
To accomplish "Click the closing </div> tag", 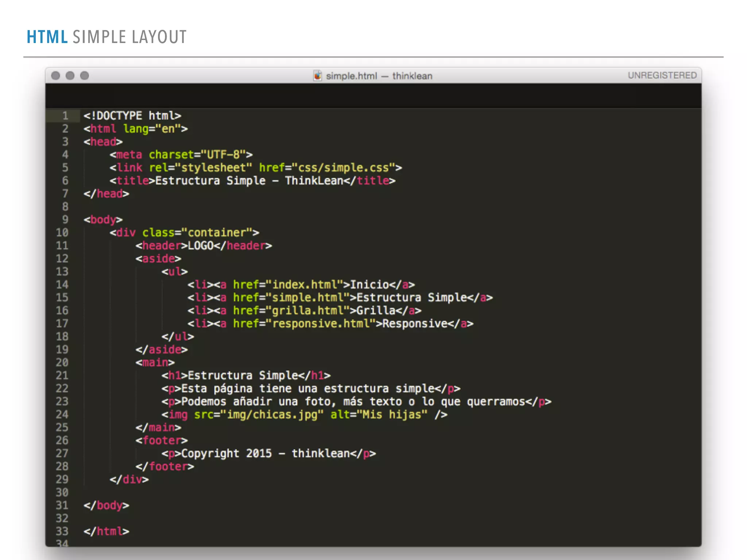I will [129, 479].
